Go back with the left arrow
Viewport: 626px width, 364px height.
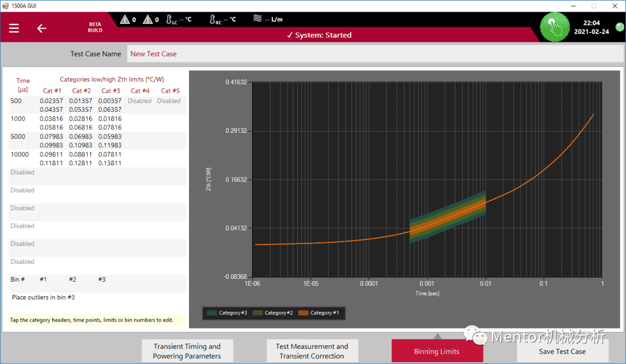pyautogui.click(x=42, y=28)
